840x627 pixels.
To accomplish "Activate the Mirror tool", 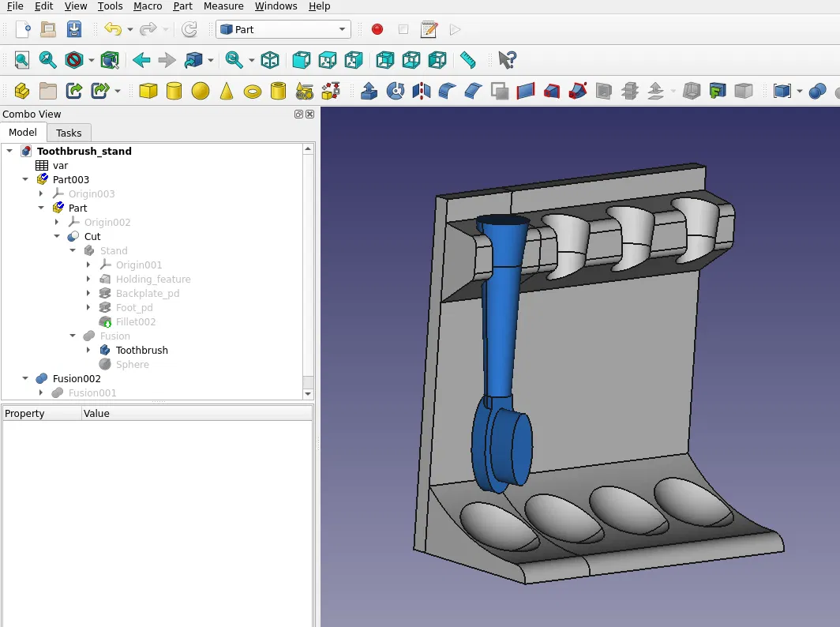I will [422, 91].
